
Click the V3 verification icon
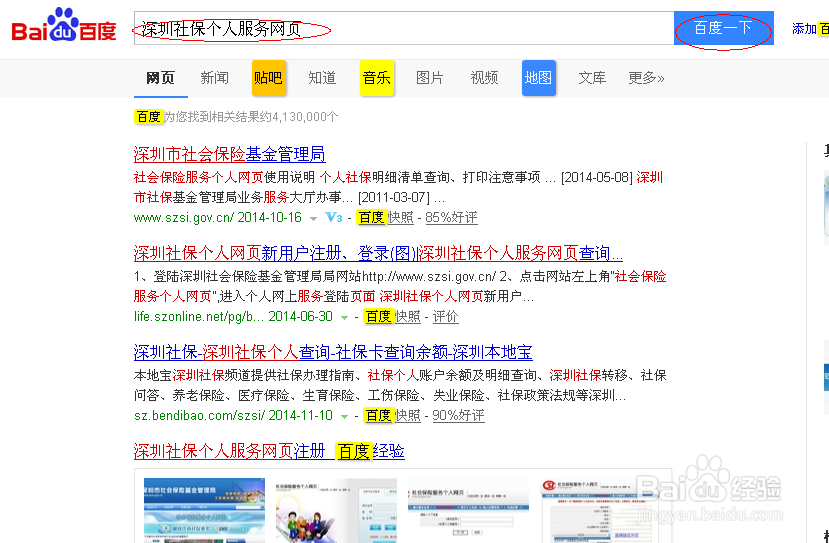(334, 217)
